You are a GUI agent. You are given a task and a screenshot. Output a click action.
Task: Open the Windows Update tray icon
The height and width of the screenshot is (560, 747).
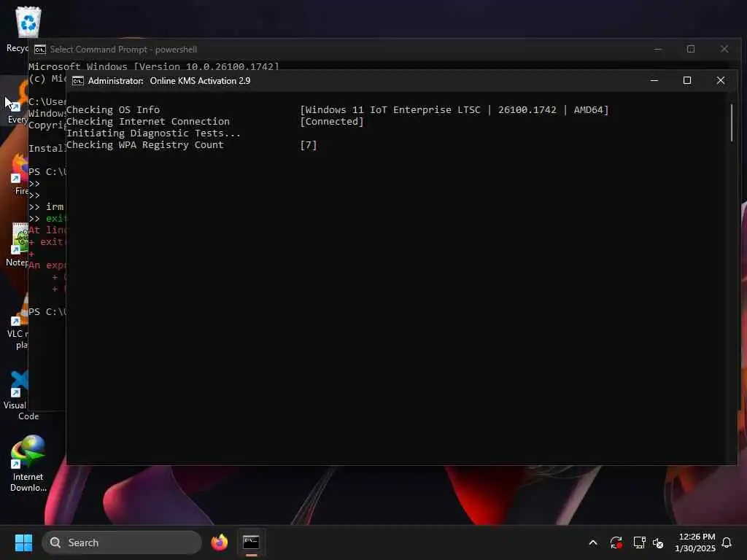pyautogui.click(x=616, y=542)
